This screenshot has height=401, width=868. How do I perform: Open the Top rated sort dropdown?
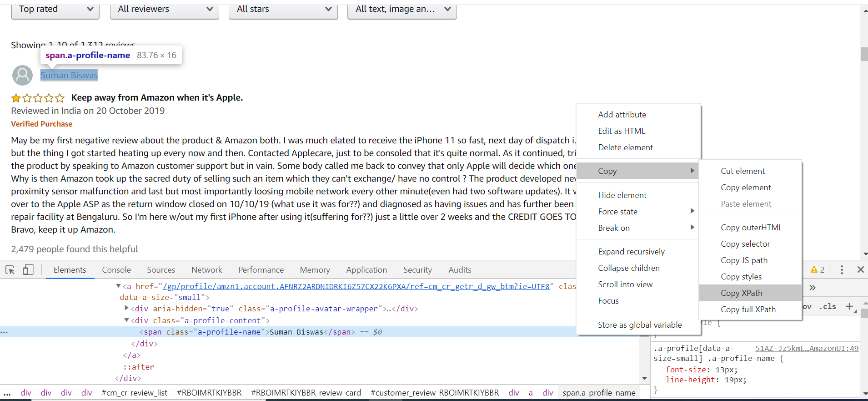point(55,10)
